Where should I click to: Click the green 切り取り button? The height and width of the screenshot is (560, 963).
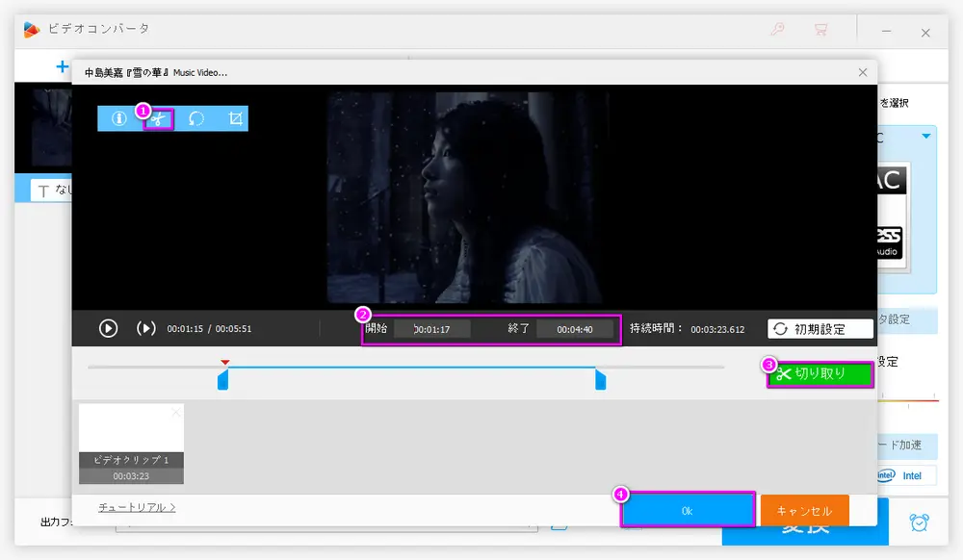(820, 374)
